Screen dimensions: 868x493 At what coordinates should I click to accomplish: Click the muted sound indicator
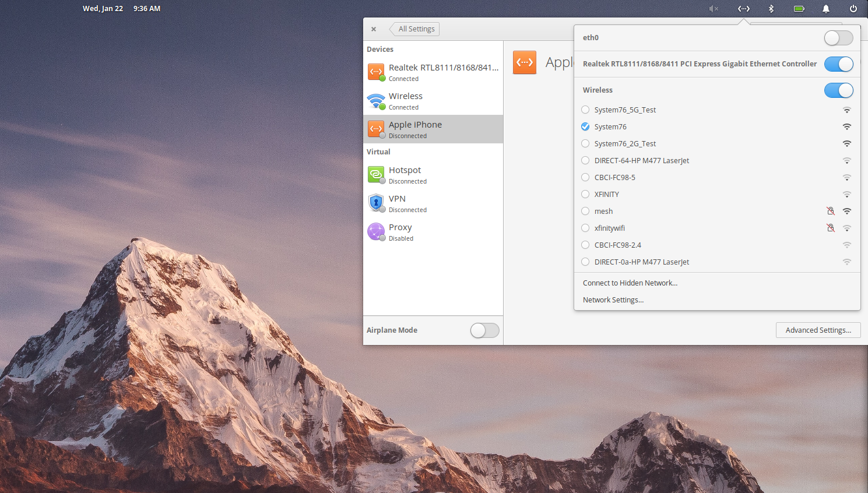(714, 9)
